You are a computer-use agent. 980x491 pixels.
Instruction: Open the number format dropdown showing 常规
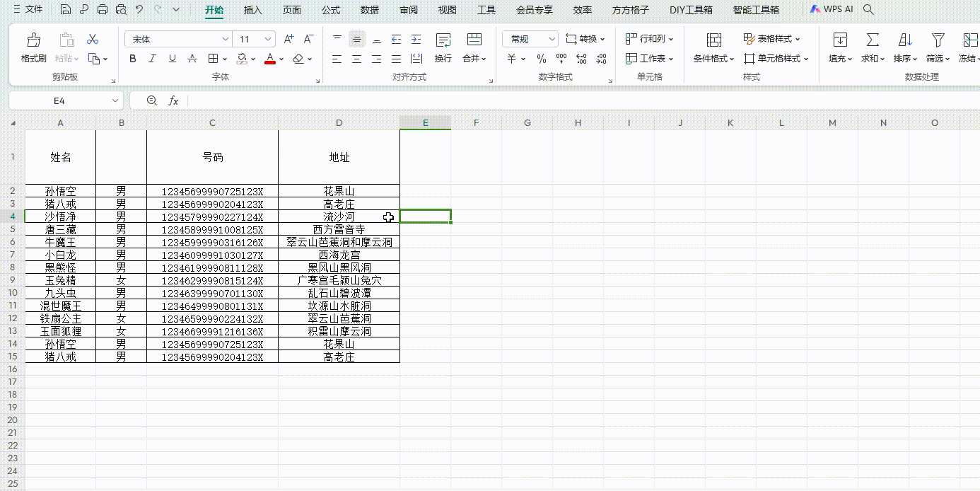pos(551,39)
